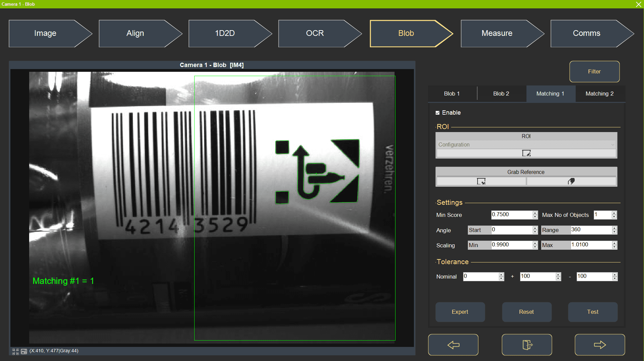Screen dimensions: 644x361
Task: Decrease Scaling Max value
Action: click(614, 247)
